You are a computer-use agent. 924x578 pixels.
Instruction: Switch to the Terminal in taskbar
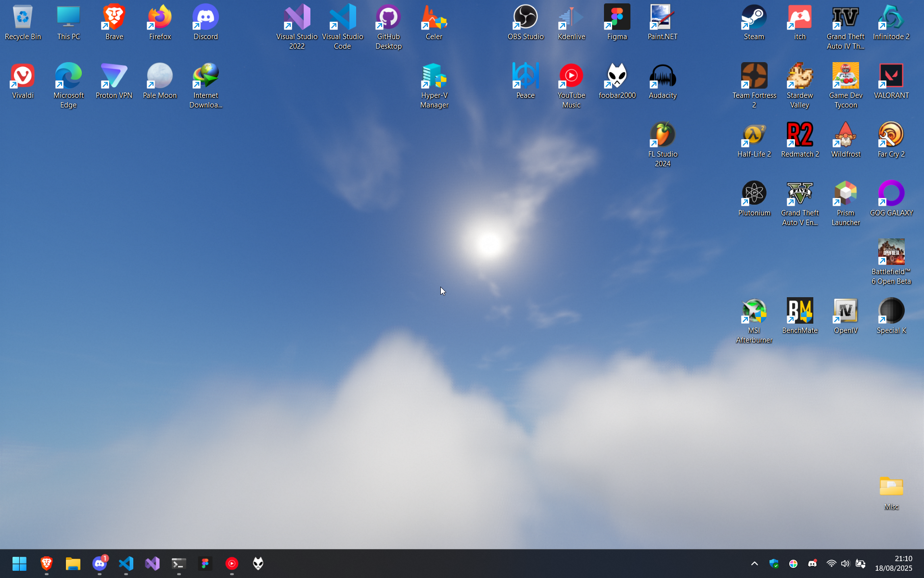click(x=179, y=564)
